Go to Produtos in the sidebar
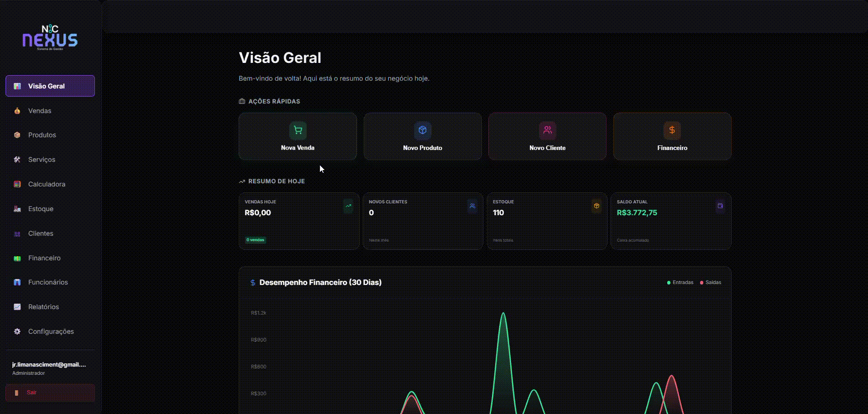The width and height of the screenshot is (868, 414). tap(42, 135)
